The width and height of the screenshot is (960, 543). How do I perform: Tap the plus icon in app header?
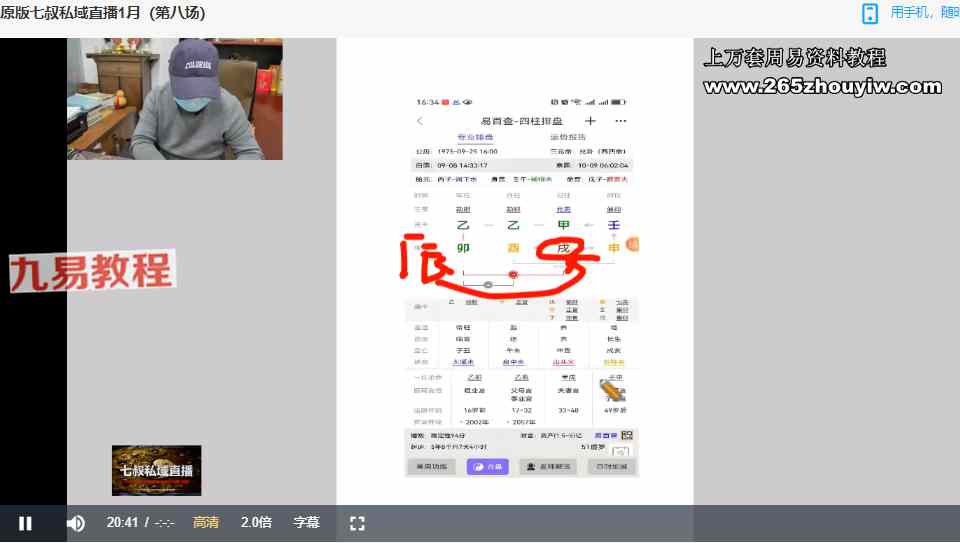(590, 121)
